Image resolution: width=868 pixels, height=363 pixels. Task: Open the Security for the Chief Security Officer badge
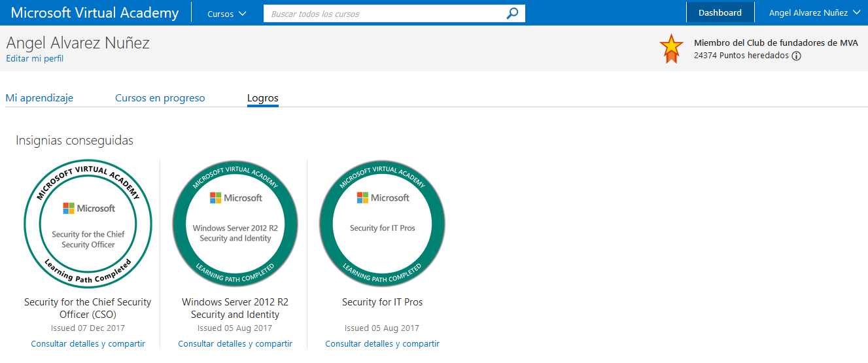pos(88,224)
